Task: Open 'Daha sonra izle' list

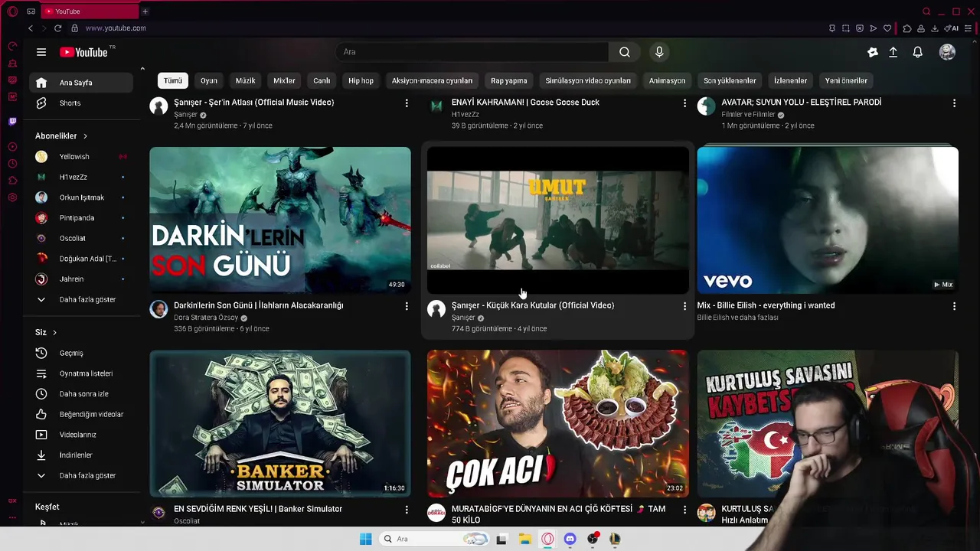Action: [x=82, y=394]
